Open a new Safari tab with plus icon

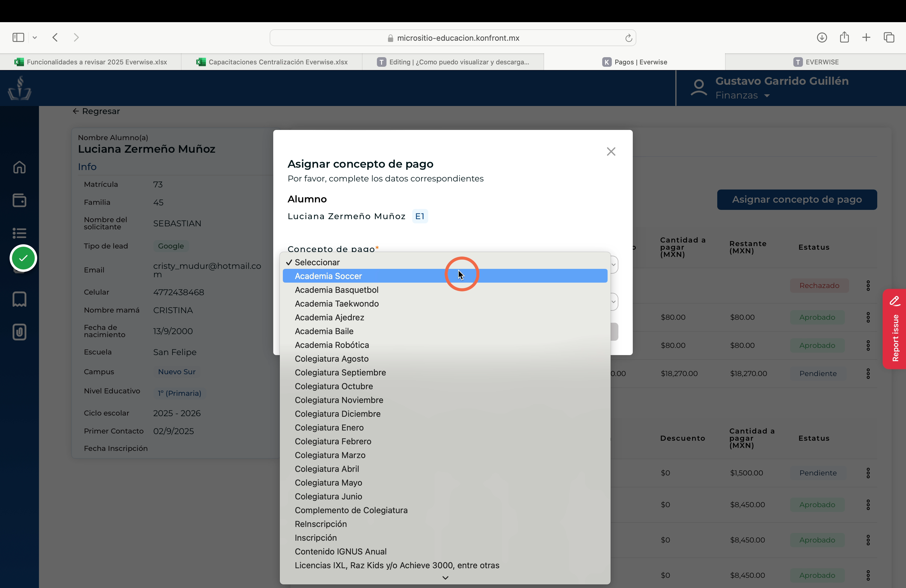[866, 37]
